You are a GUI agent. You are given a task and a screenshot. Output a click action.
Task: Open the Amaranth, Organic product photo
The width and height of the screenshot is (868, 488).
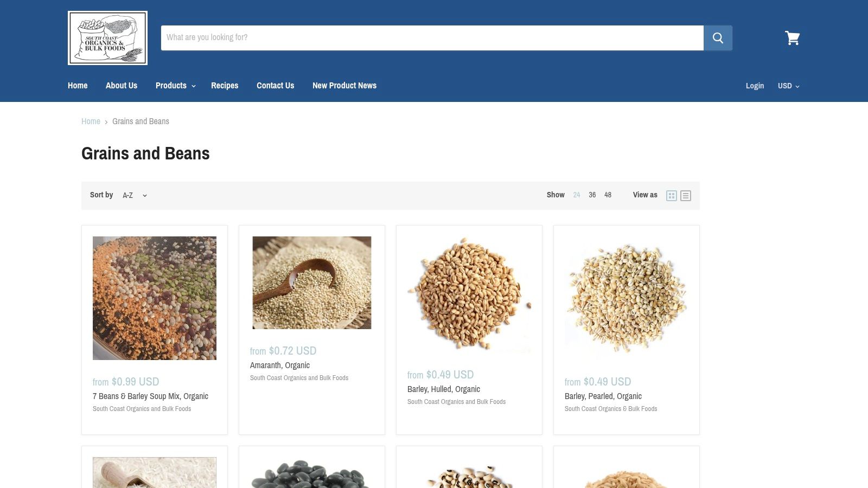click(311, 282)
